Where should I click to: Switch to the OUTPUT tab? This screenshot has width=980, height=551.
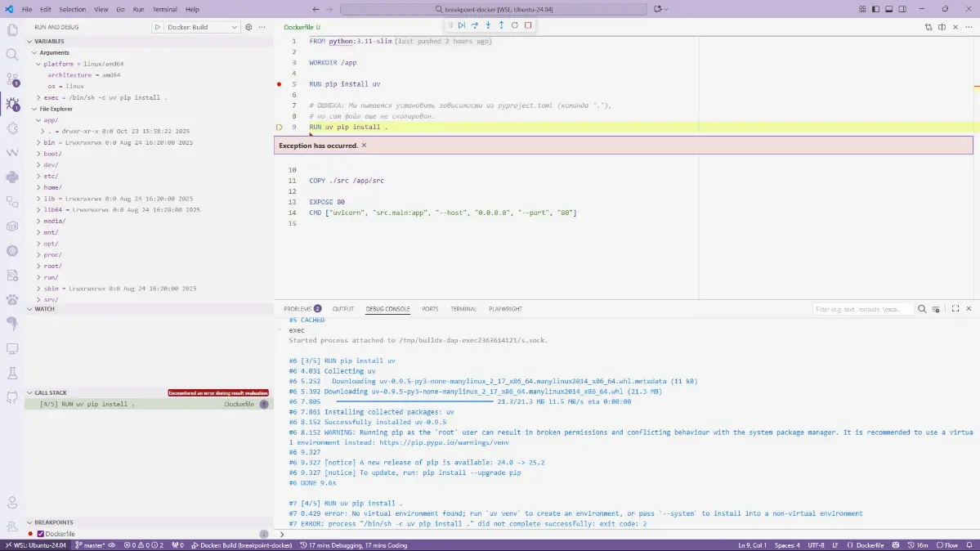[343, 309]
